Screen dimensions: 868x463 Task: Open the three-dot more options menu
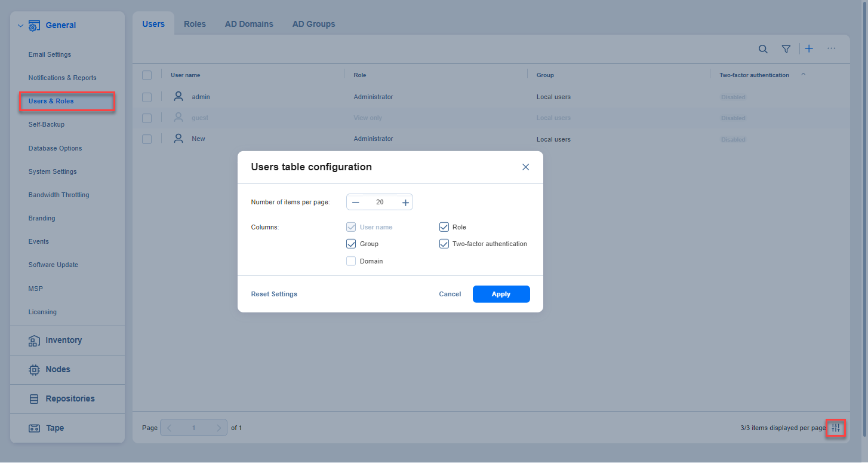pos(831,49)
